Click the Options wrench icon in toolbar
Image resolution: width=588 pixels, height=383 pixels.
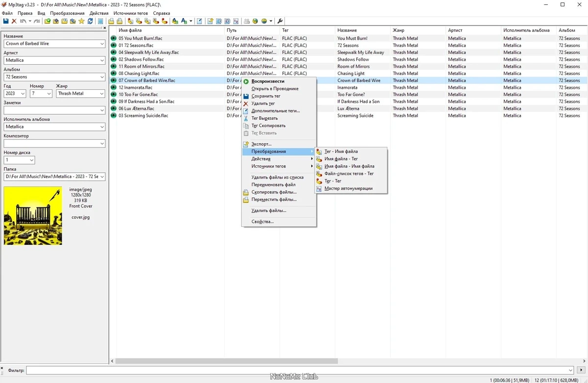coord(280,21)
